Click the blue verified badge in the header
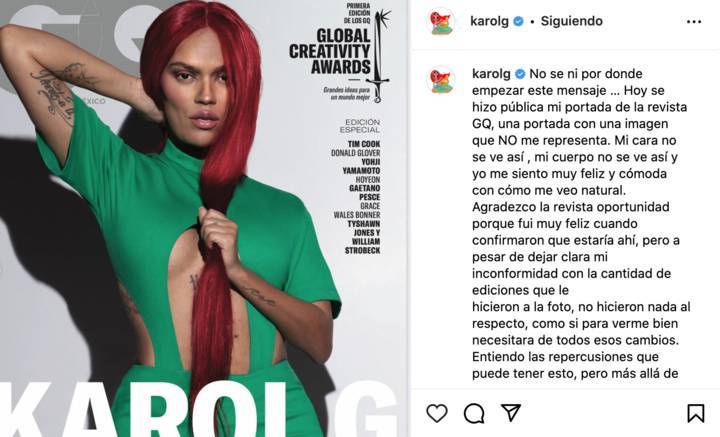Image resolution: width=720 pixels, height=437 pixels. click(518, 21)
